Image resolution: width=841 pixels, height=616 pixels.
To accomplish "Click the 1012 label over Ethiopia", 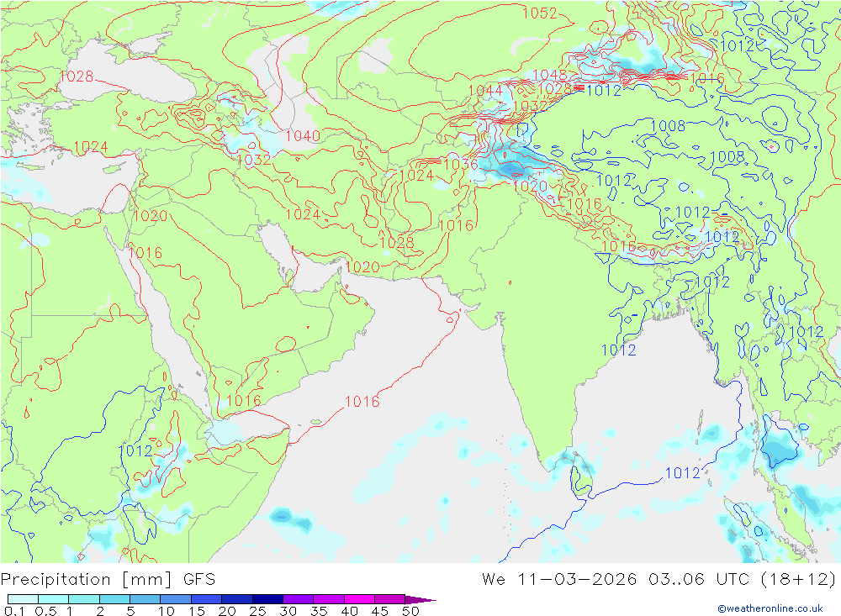I will tap(135, 451).
